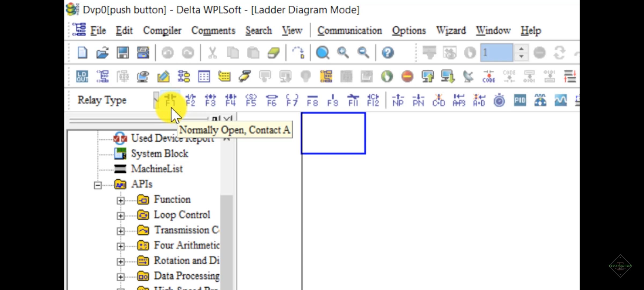Screen dimensions: 644x290
Task: Expand the Function APIs subtree
Action: coord(121,200)
